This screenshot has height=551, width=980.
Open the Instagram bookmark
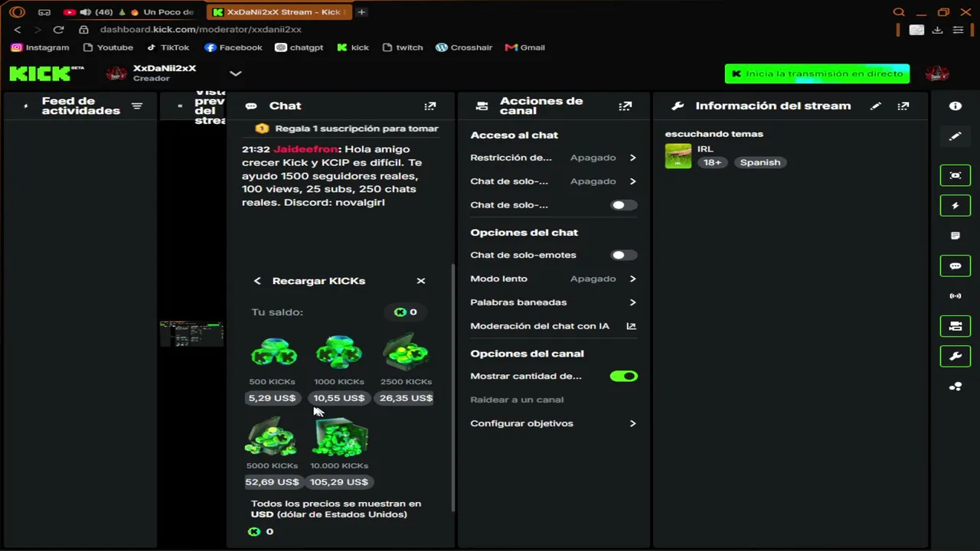click(41, 47)
